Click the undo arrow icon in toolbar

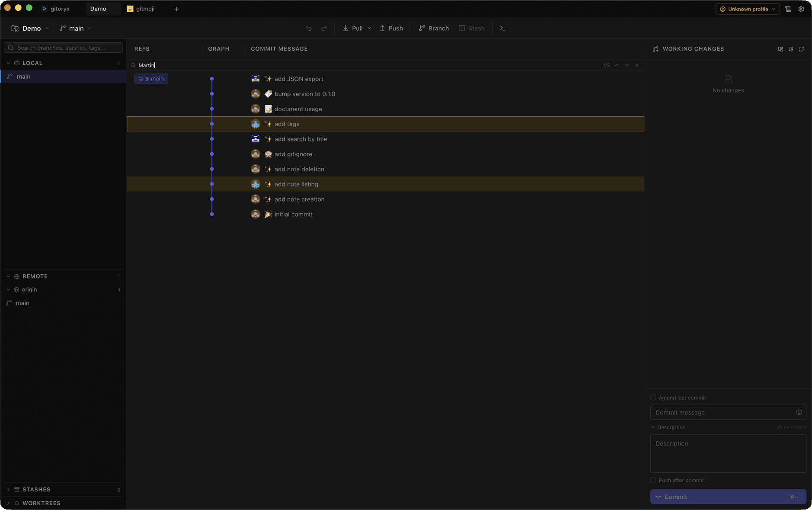[x=309, y=28]
